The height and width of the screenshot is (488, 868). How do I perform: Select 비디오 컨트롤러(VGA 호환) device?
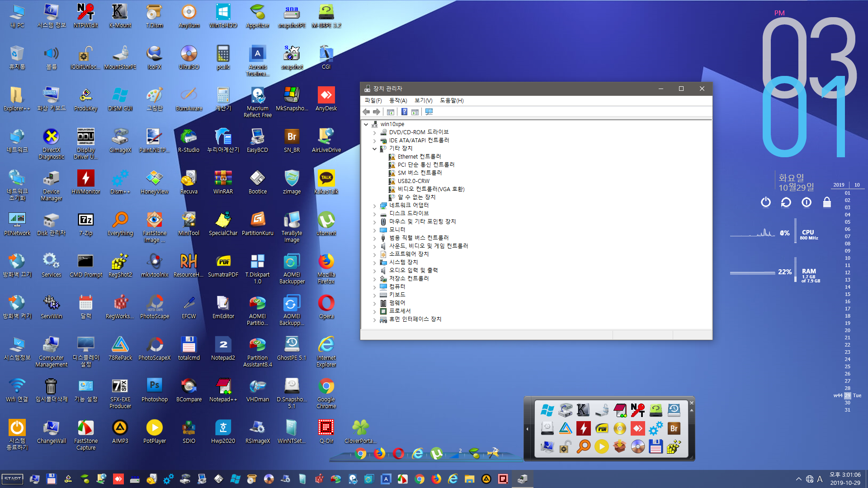(x=431, y=189)
